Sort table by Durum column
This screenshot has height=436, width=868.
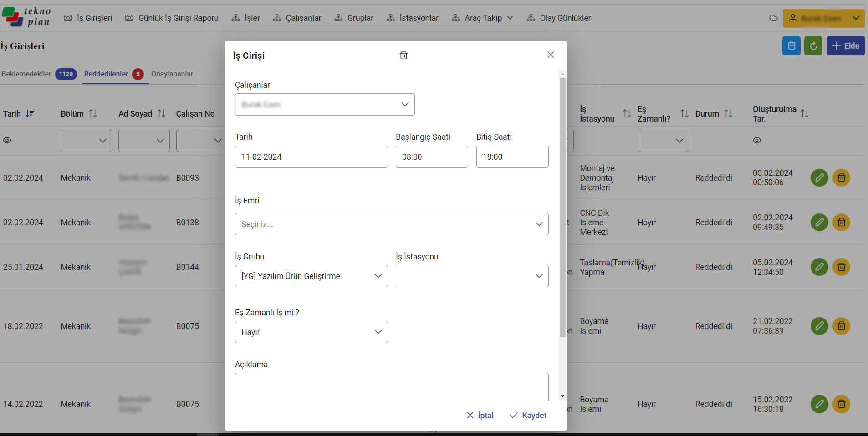tap(728, 114)
